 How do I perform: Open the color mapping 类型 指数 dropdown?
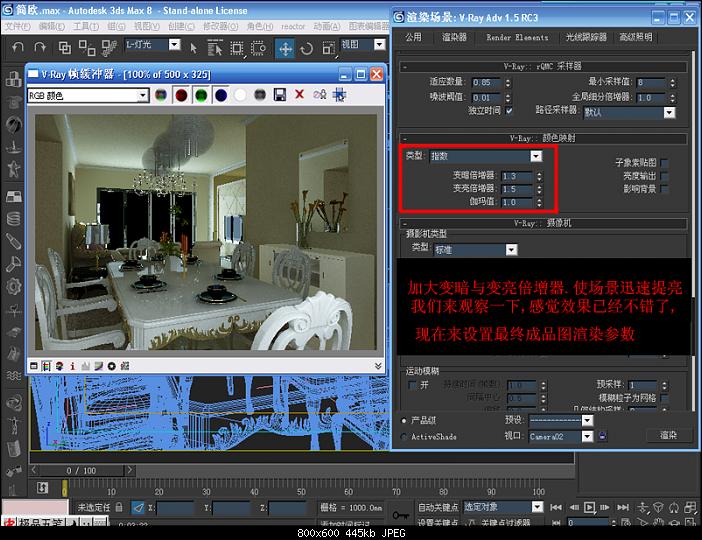[486, 156]
